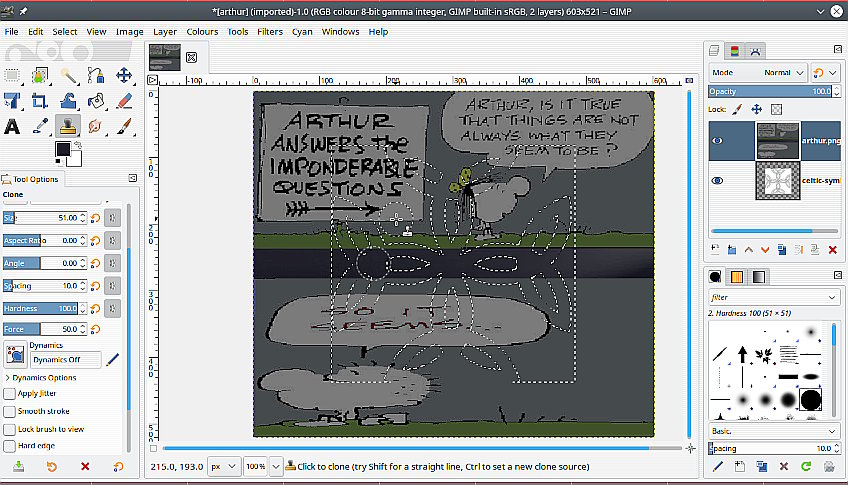Image resolution: width=848 pixels, height=485 pixels.
Task: Hide the celtic-sym layer
Action: [717, 181]
